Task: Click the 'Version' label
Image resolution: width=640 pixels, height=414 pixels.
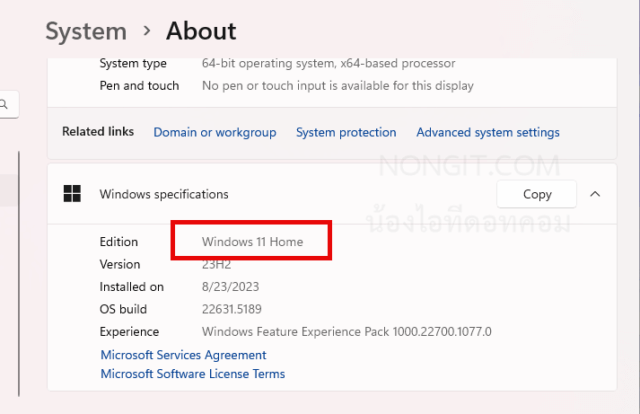Action: click(x=120, y=264)
